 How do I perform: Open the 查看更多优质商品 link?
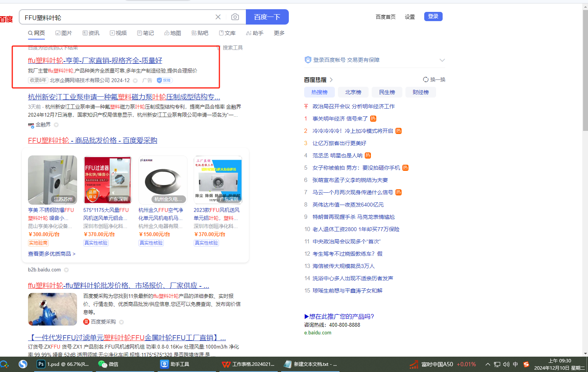[x=51, y=254]
